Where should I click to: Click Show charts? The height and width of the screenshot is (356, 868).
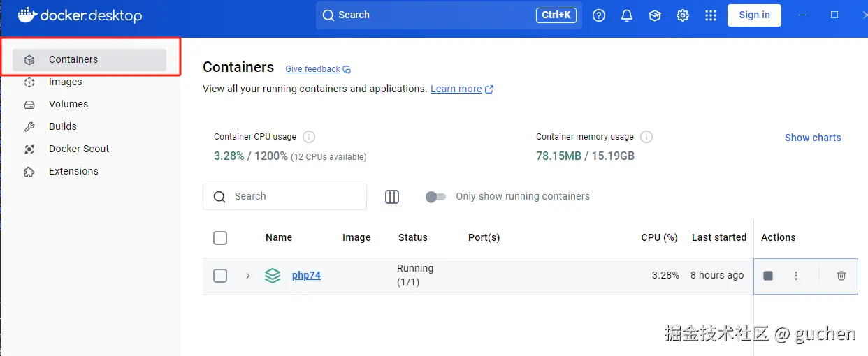pos(813,138)
